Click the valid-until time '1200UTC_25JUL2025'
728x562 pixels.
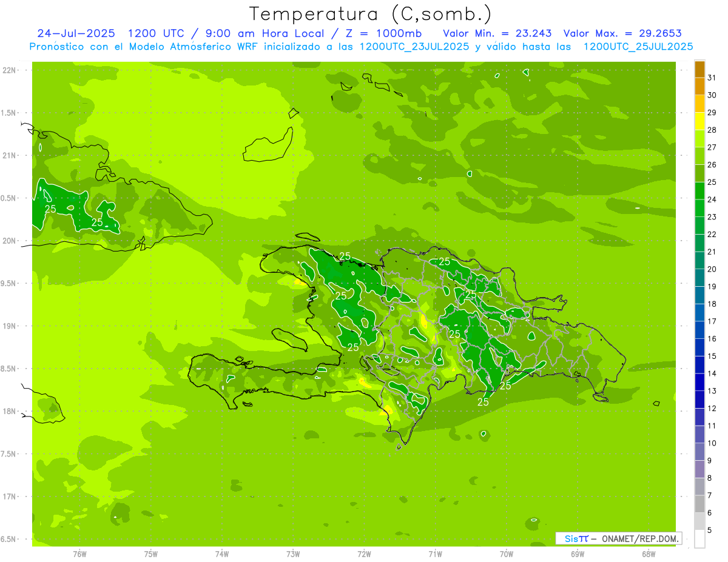(x=638, y=47)
